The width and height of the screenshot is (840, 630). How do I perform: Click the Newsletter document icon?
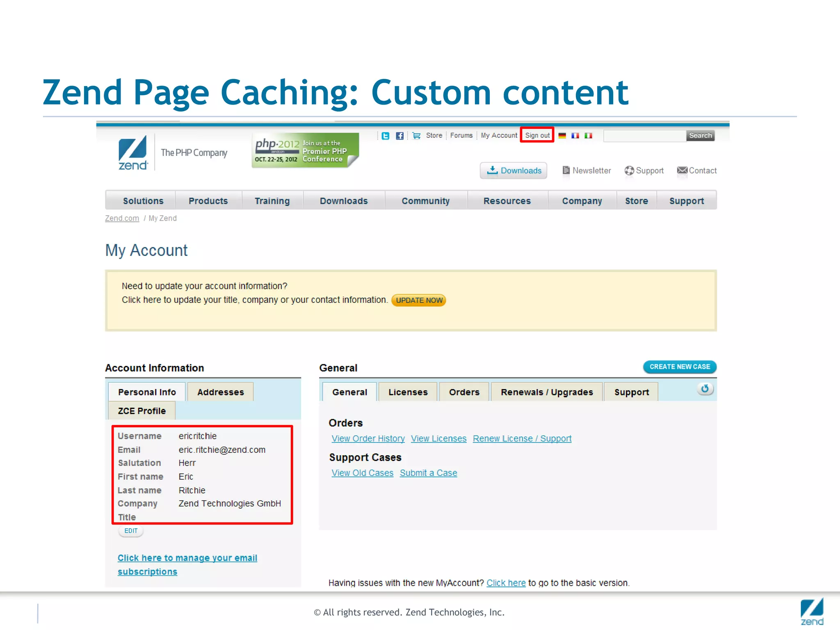[x=566, y=171]
